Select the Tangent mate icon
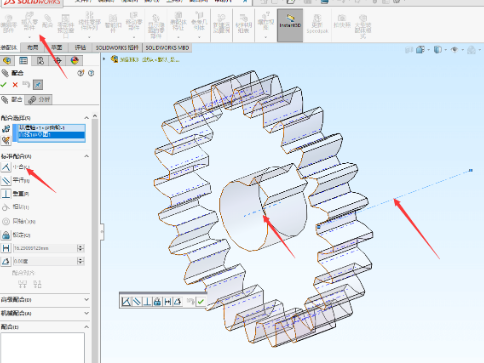484x363 pixels. click(x=6, y=207)
